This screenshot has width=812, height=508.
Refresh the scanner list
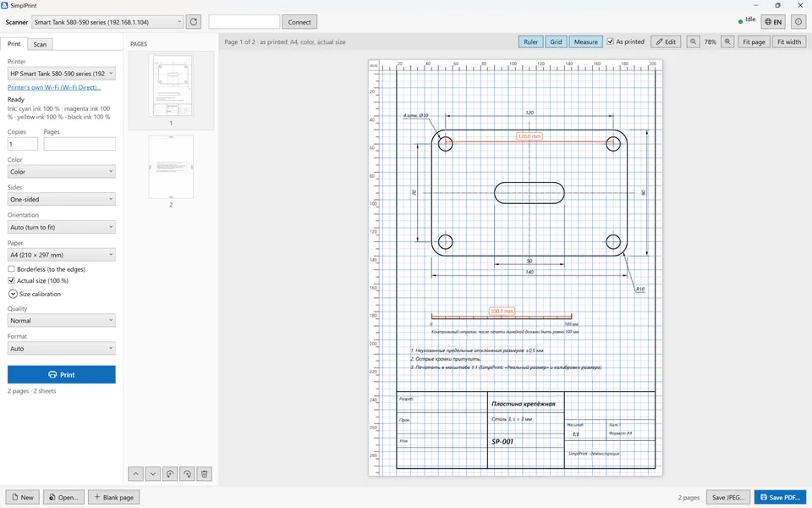[x=193, y=22]
